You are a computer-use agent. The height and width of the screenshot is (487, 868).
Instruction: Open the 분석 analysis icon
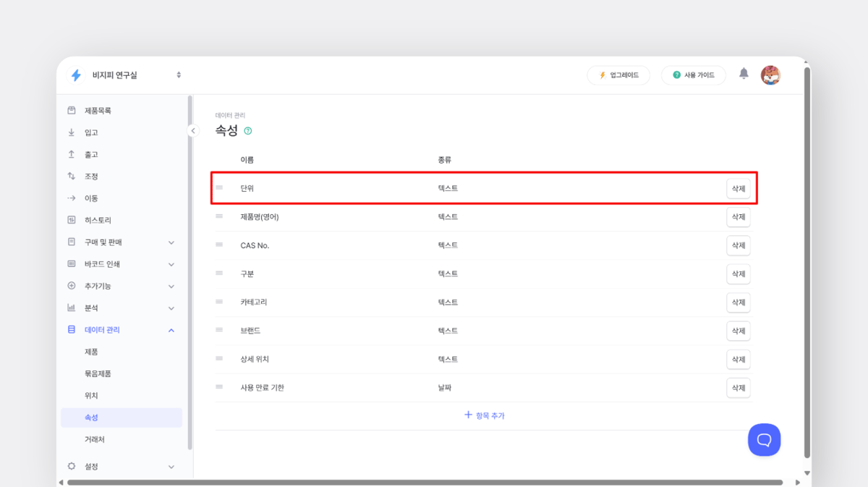[72, 308]
